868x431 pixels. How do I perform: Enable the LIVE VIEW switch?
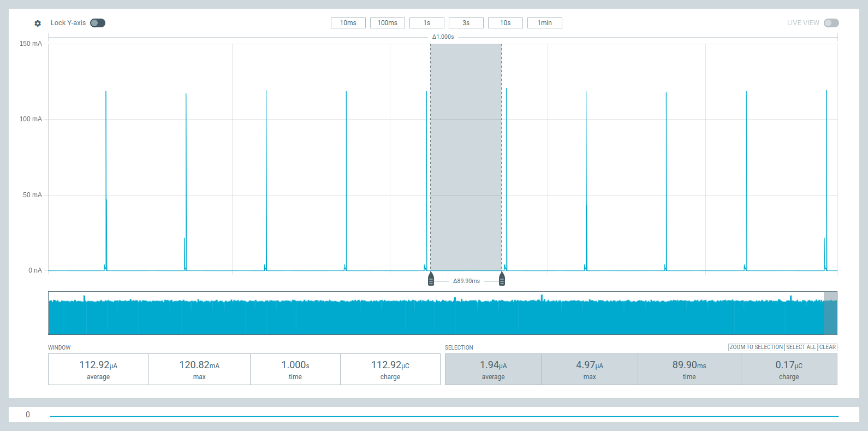[831, 23]
